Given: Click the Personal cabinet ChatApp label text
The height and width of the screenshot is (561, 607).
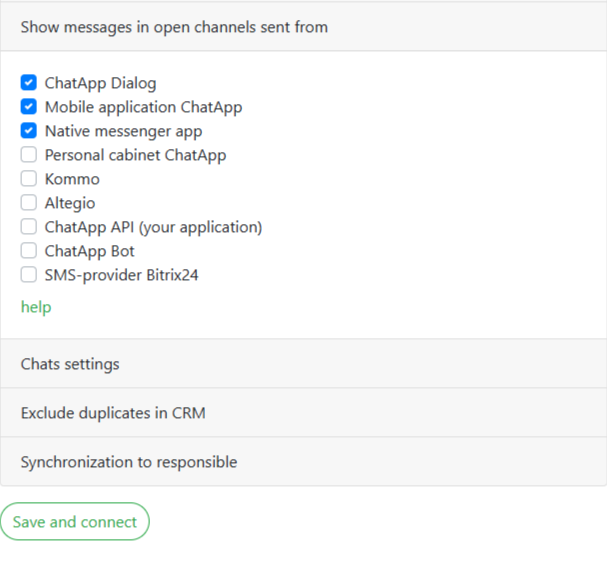Looking at the screenshot, I should point(135,155).
